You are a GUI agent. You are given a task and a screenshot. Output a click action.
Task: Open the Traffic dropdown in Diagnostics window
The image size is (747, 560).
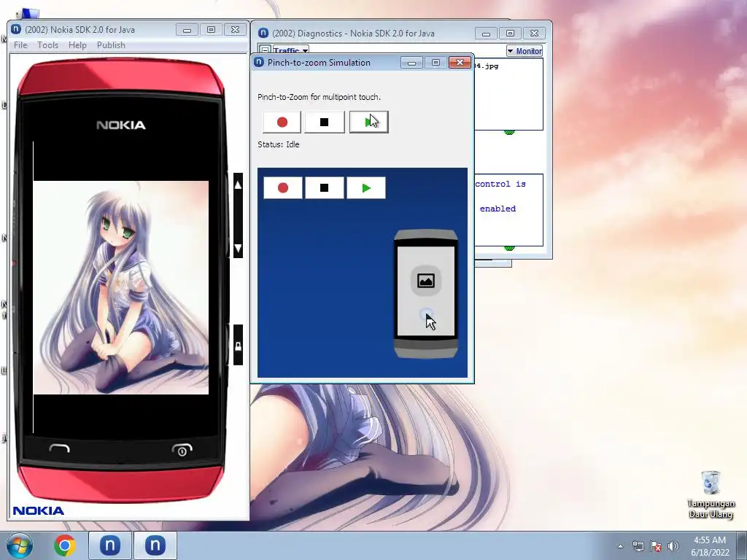coord(291,50)
